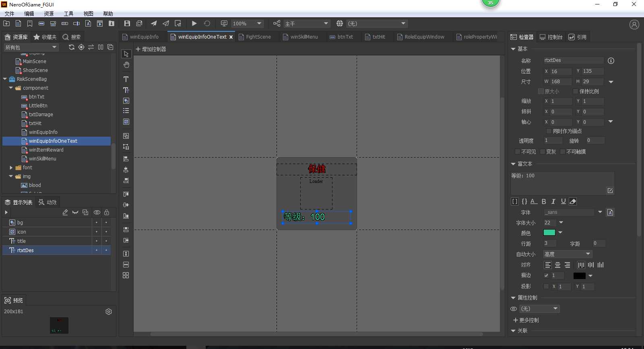The height and width of the screenshot is (349, 644).
Task: Check 同时作为锚点 option
Action: [x=549, y=131]
